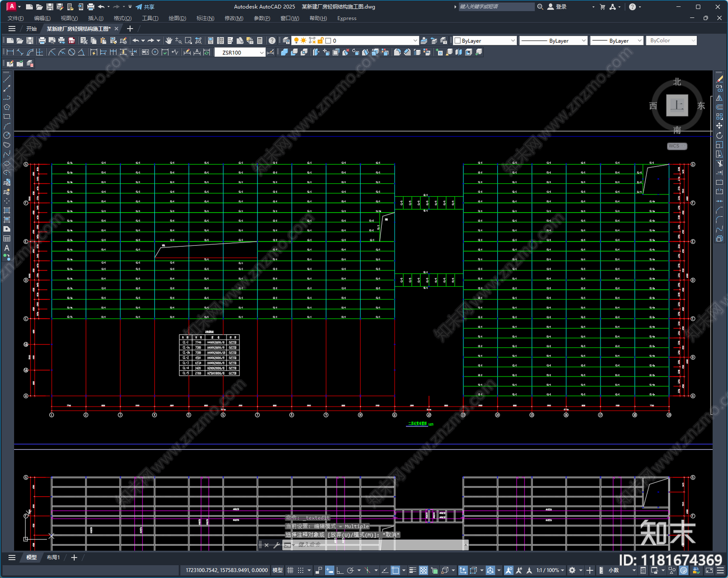
Task: Click the search magnifier icon
Action: (540, 7)
